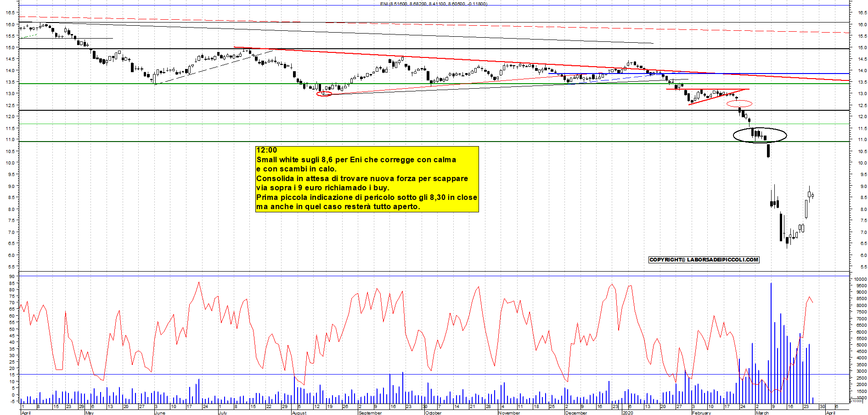Click the line "ma anche in quel caso resterà tutto aperto."
The width and height of the screenshot is (868, 415).
tap(338, 206)
